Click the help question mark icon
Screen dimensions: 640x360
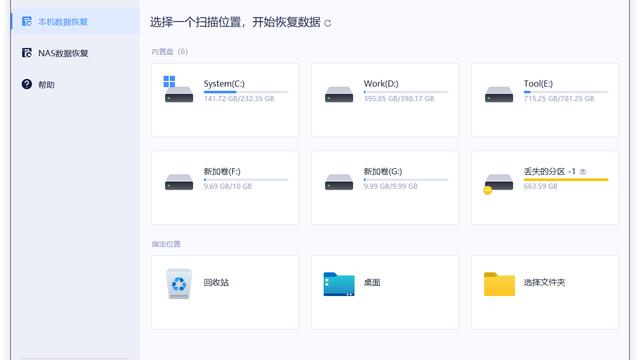27,84
